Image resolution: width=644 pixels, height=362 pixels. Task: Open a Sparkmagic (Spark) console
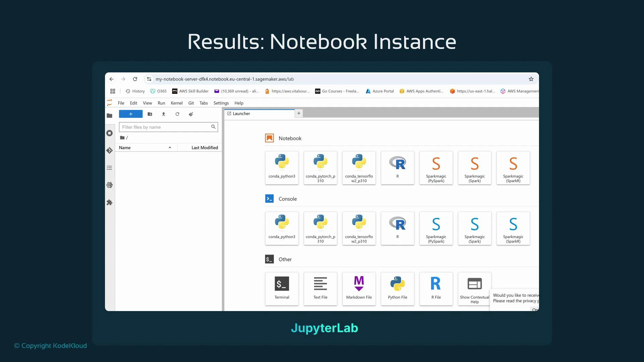474,228
